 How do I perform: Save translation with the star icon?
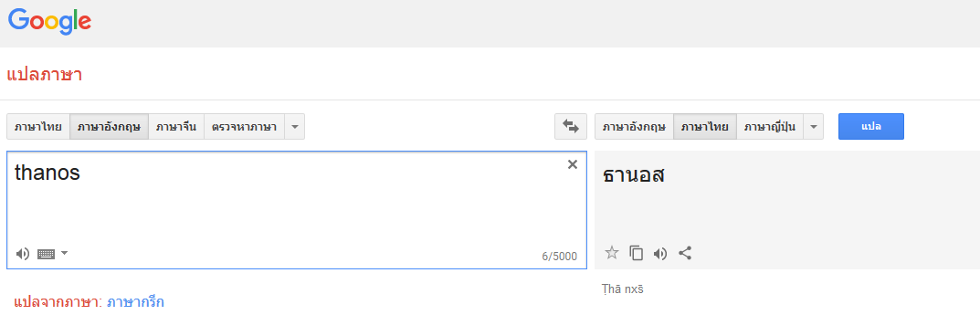tap(612, 253)
